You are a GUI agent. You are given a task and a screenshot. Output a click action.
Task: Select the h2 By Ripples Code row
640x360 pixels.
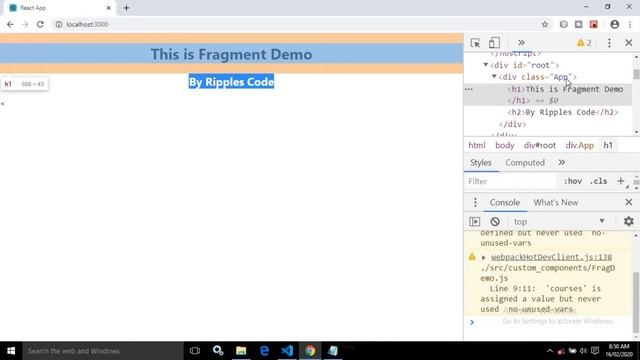[563, 112]
